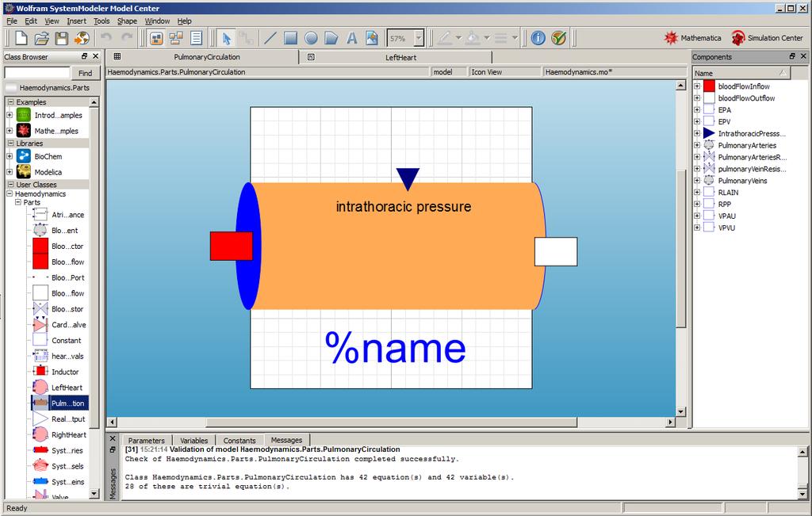This screenshot has width=812, height=516.
Task: Select the Ellipse drawing tool
Action: (x=311, y=38)
